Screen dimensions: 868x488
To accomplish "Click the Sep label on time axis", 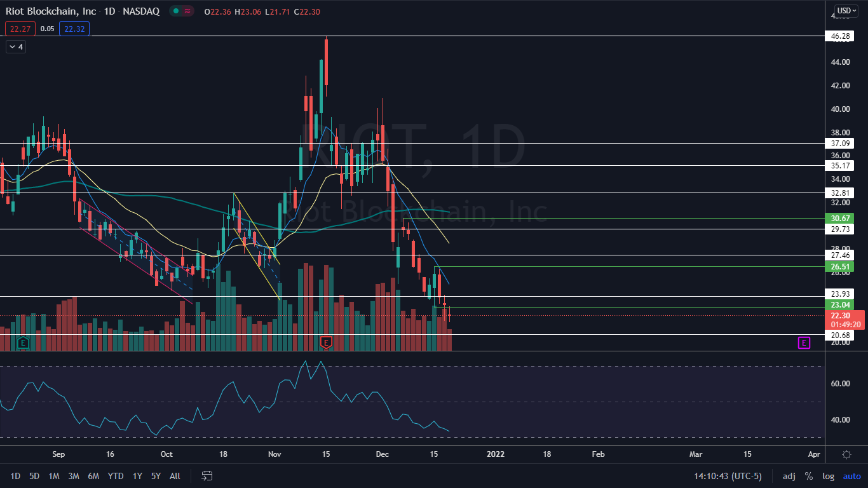I will point(58,454).
